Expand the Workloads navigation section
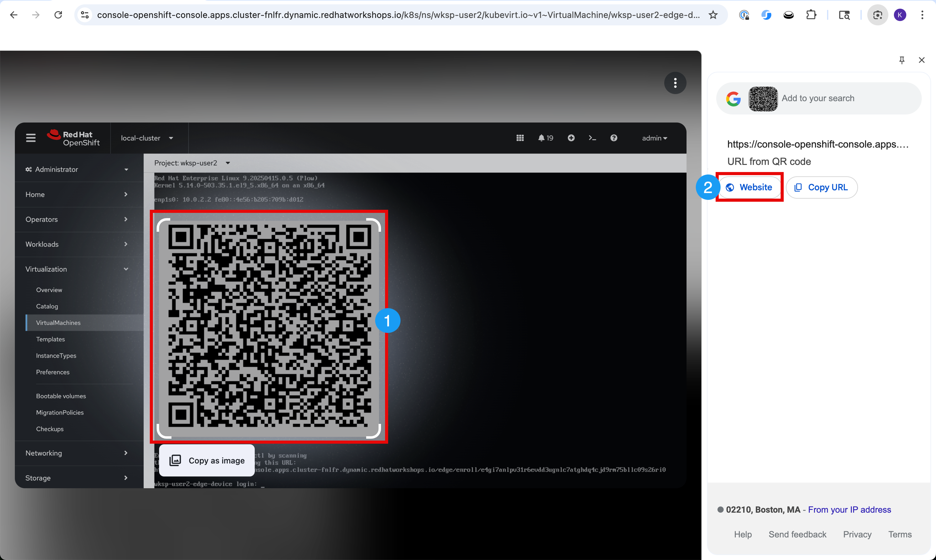 pyautogui.click(x=77, y=244)
